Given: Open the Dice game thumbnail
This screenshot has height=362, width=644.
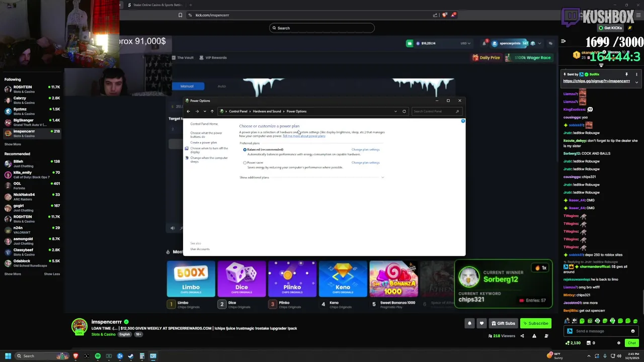Looking at the screenshot, I should point(242,279).
